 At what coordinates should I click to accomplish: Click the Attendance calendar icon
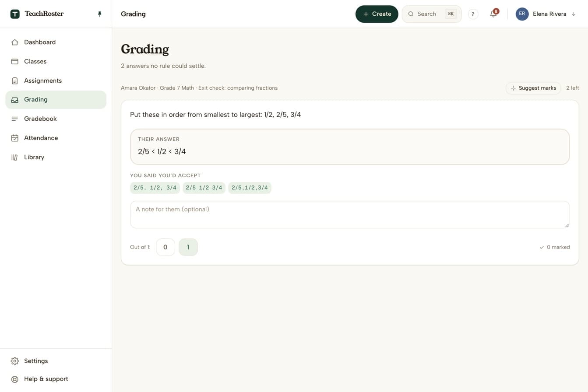[x=15, y=138]
